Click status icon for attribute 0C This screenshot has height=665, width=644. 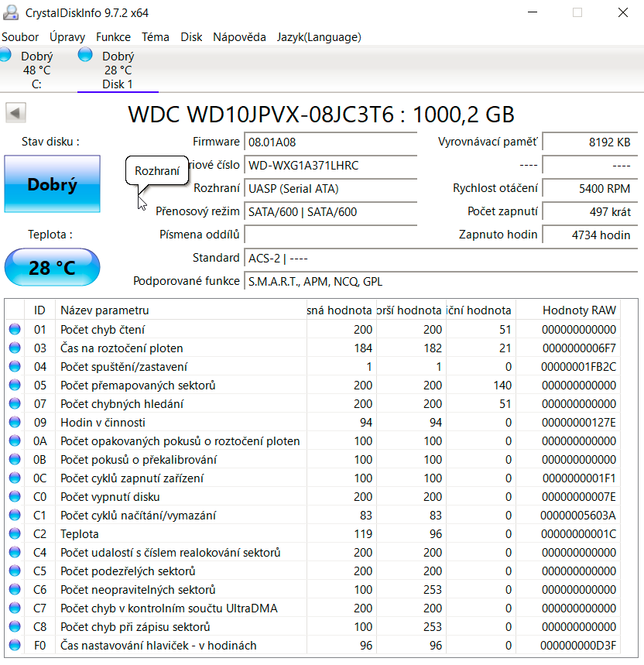pos(15,478)
